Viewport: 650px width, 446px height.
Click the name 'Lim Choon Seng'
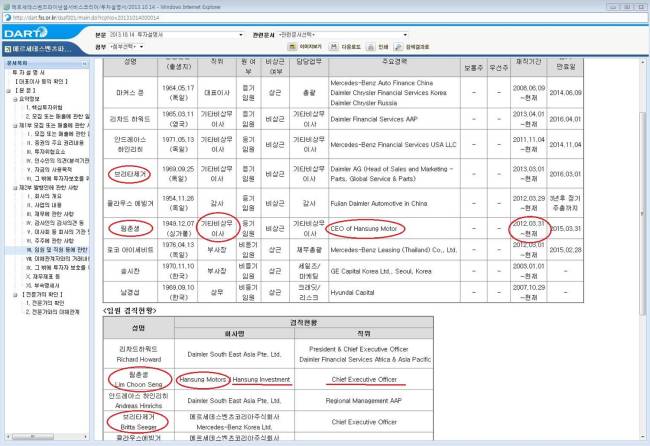tap(138, 384)
